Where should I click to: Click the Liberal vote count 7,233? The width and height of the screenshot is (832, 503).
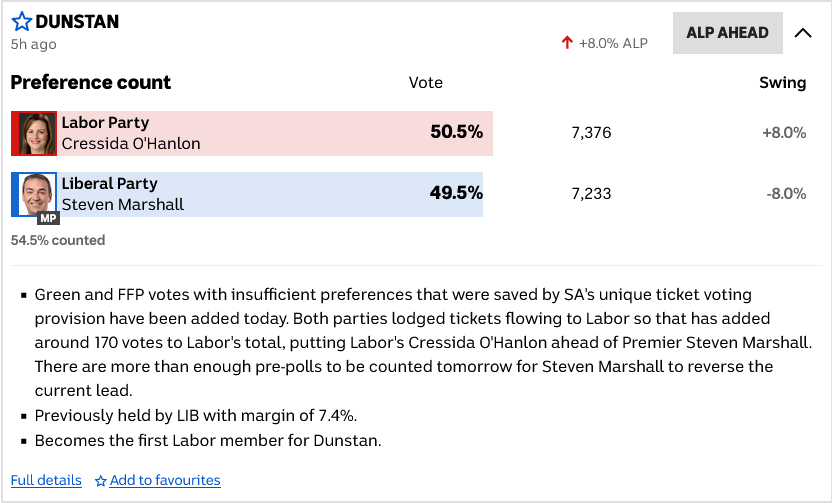pyautogui.click(x=591, y=194)
